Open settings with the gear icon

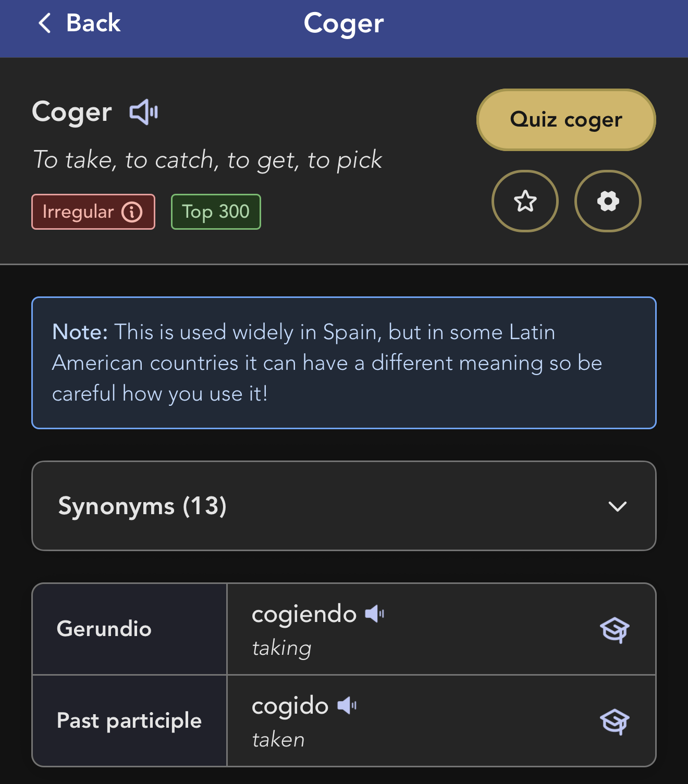pyautogui.click(x=608, y=201)
